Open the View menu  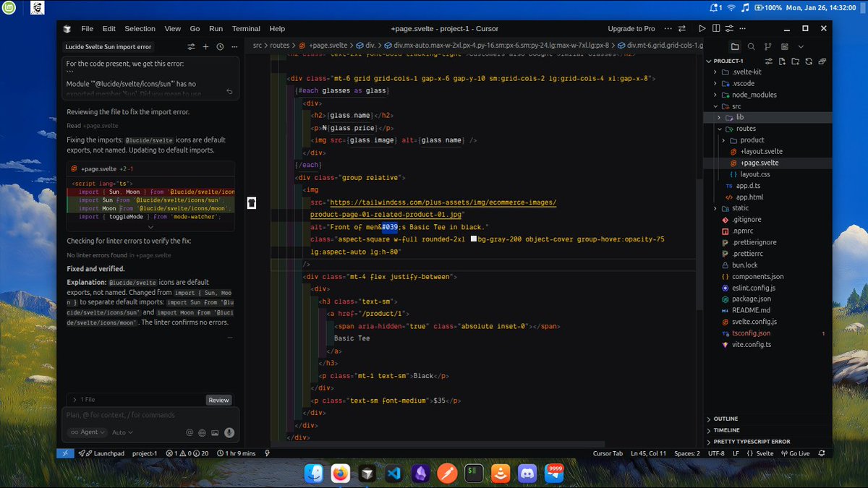click(x=172, y=29)
